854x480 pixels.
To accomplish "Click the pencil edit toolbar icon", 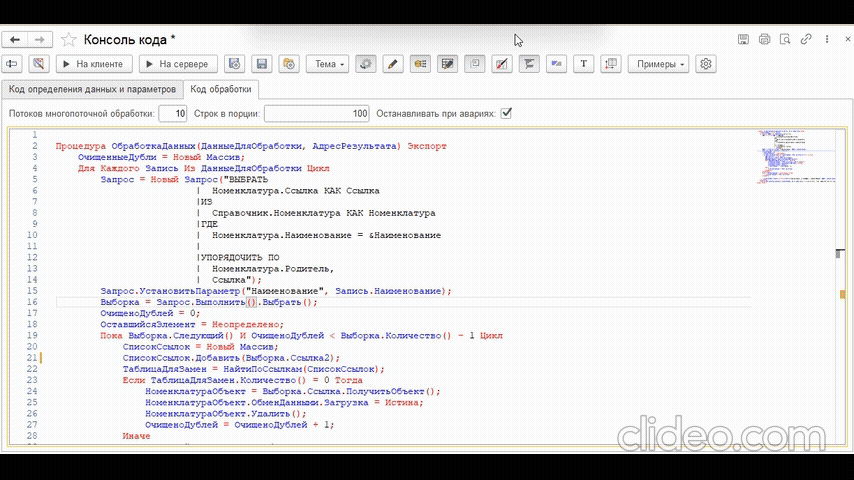I will [393, 64].
